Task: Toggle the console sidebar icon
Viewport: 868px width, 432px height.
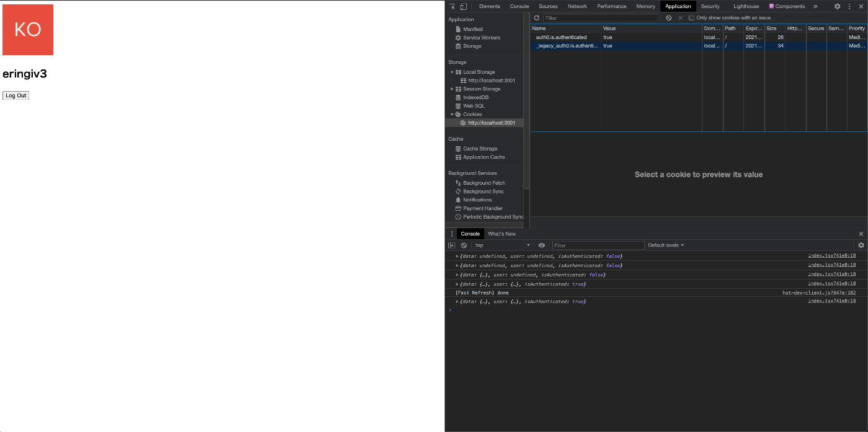Action: coord(451,245)
